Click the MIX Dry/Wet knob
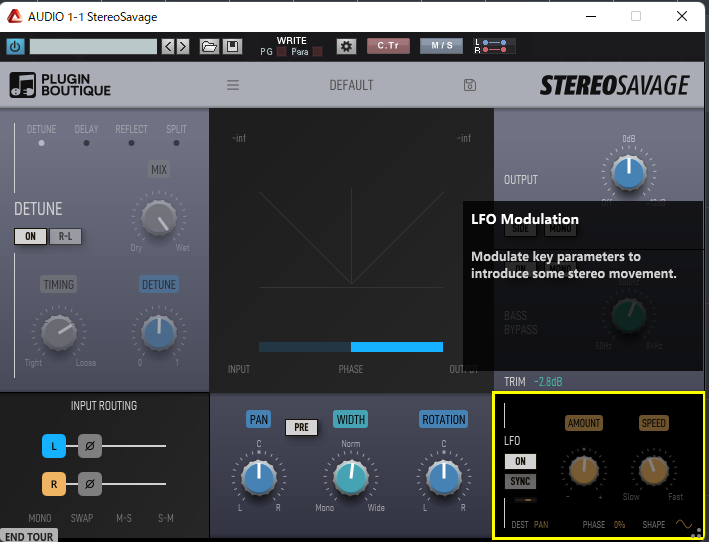The image size is (709, 542). tap(159, 218)
